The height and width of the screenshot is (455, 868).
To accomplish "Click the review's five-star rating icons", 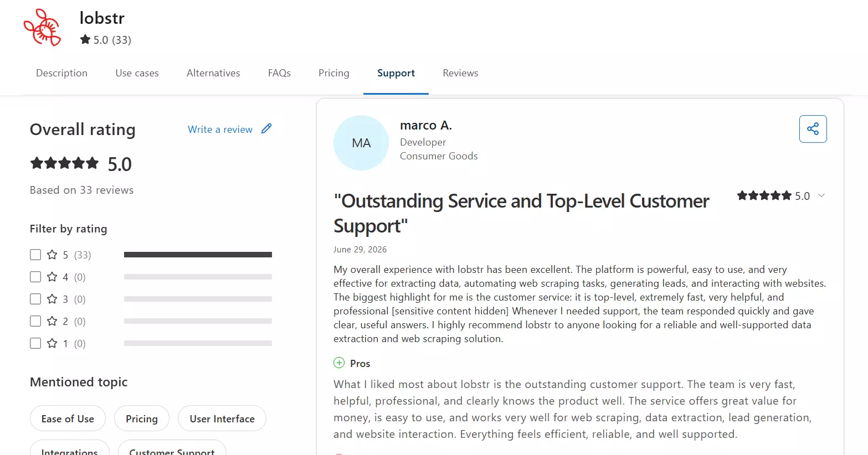I will [764, 195].
